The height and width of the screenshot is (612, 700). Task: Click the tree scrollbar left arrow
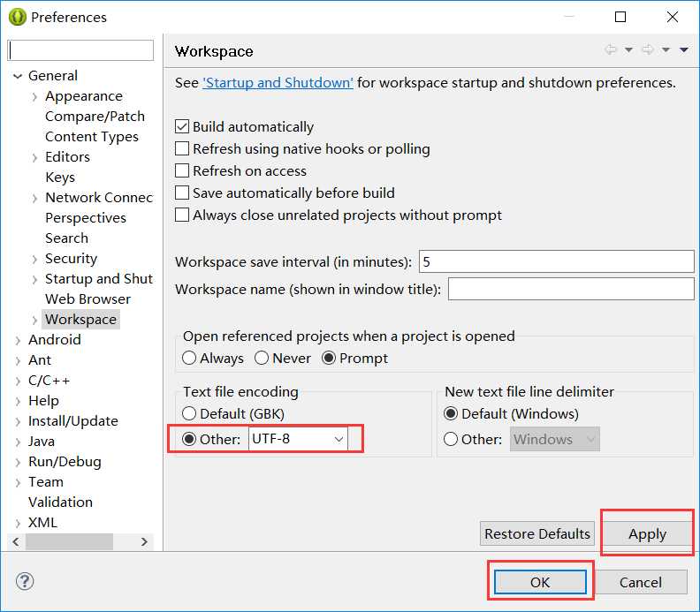coord(16,541)
